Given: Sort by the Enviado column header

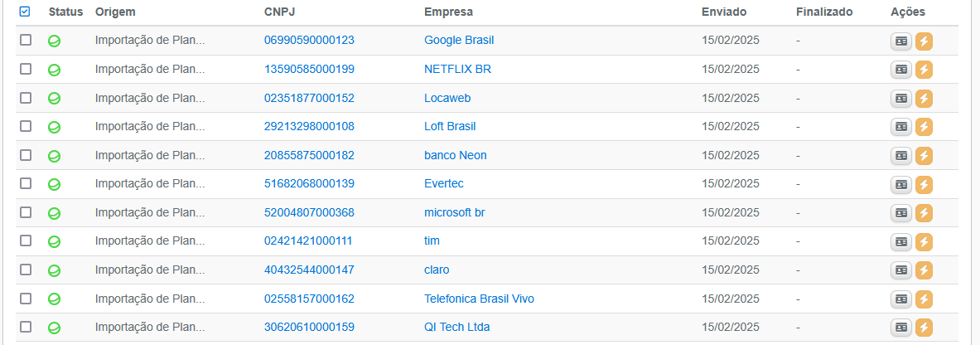Looking at the screenshot, I should (x=724, y=12).
